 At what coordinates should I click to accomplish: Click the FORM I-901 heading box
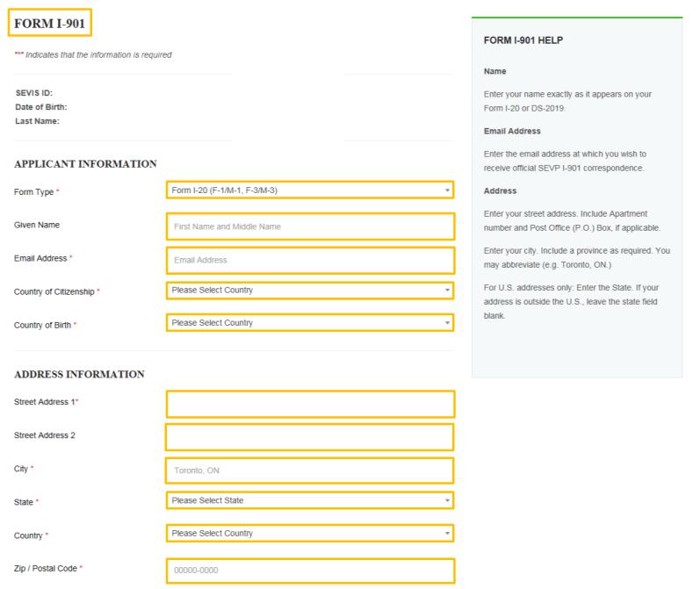49,23
